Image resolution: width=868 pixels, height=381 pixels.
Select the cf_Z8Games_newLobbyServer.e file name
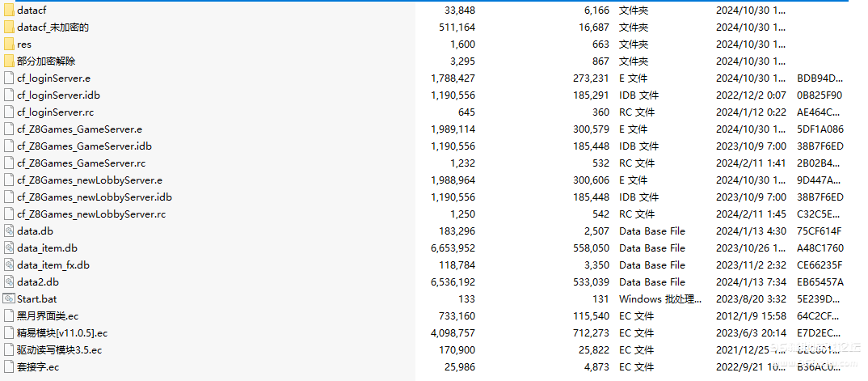pos(90,180)
